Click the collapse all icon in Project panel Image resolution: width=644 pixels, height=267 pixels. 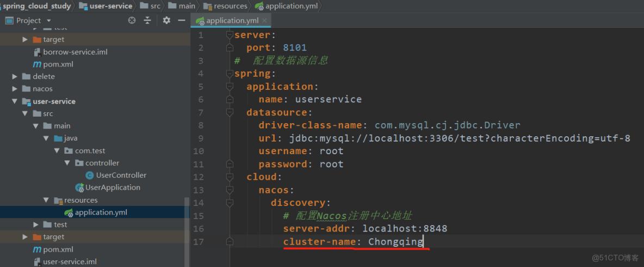click(147, 20)
